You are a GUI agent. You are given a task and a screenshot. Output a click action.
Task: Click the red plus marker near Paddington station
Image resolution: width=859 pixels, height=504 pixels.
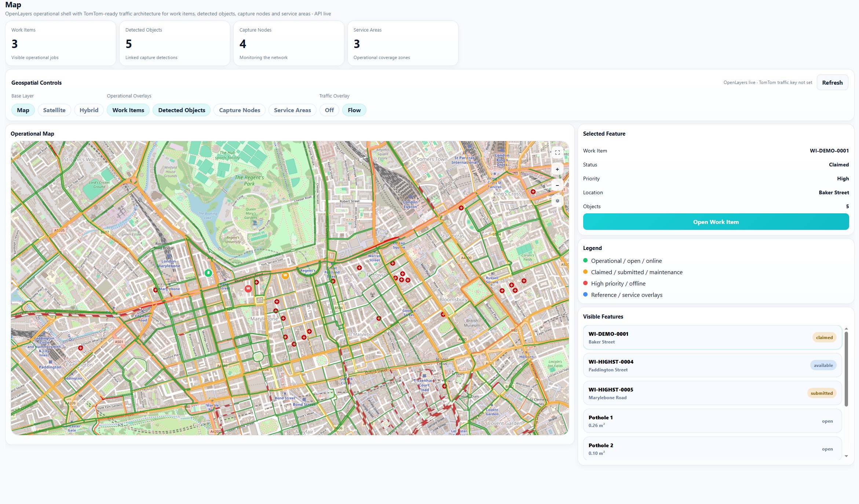[80, 348]
